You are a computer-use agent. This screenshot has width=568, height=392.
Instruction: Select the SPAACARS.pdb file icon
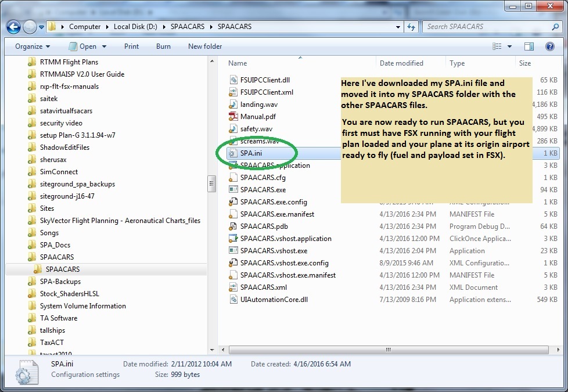point(233,226)
